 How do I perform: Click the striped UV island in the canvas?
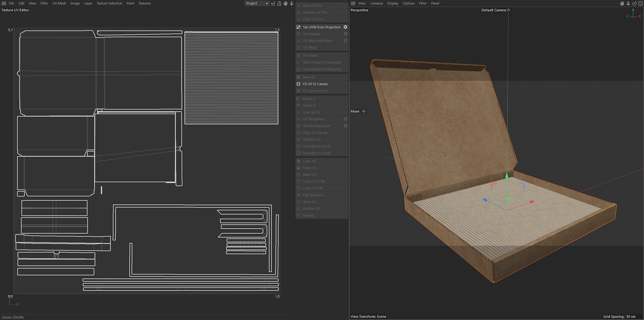coord(231,78)
